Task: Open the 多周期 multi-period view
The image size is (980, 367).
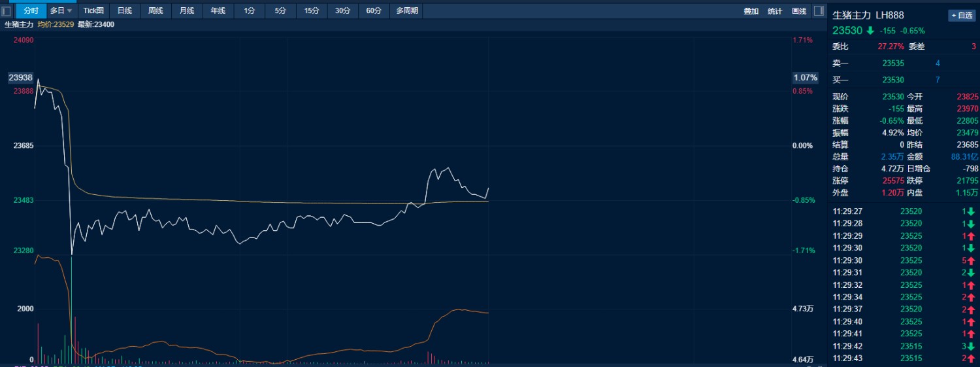Action: [407, 11]
